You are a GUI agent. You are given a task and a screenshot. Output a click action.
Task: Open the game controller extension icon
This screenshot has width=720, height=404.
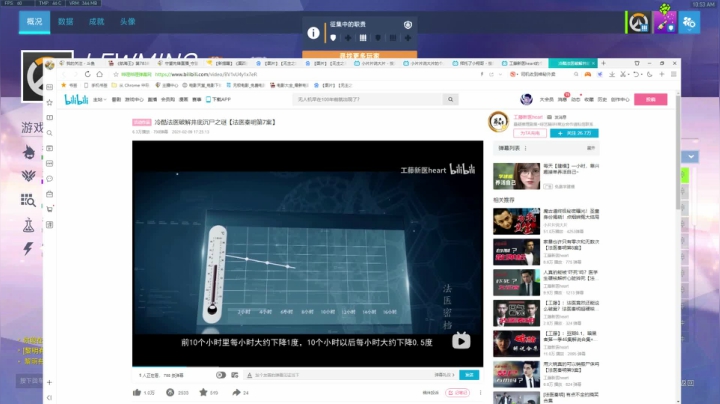coord(587,74)
